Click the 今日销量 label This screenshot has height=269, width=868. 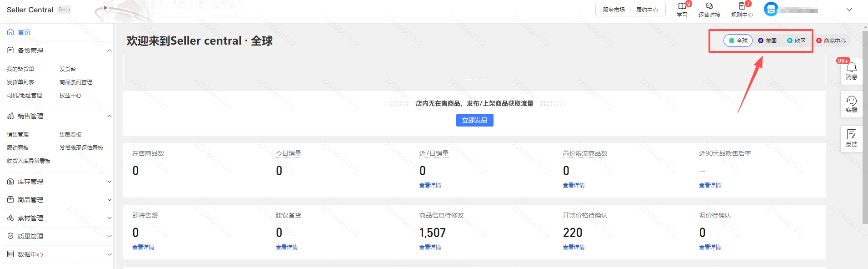(x=289, y=153)
